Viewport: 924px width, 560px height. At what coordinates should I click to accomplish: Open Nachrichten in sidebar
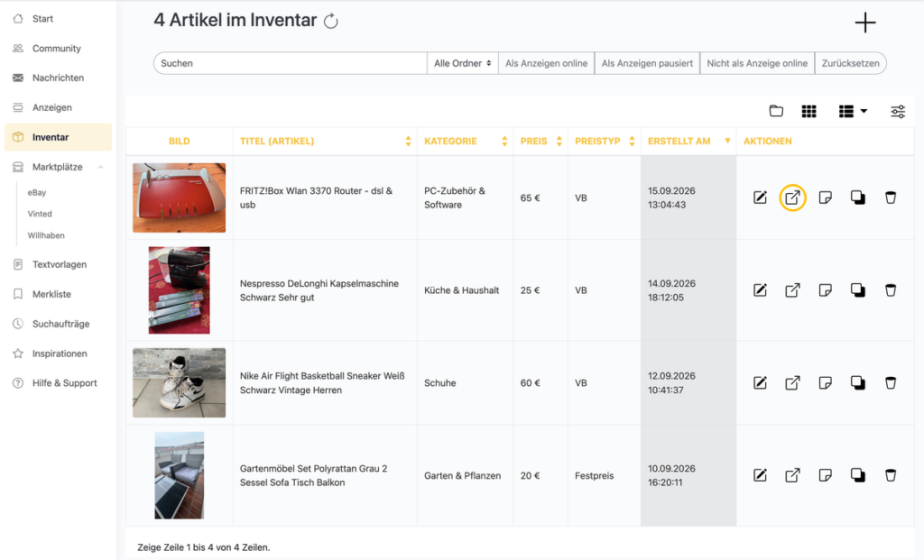pos(58,78)
